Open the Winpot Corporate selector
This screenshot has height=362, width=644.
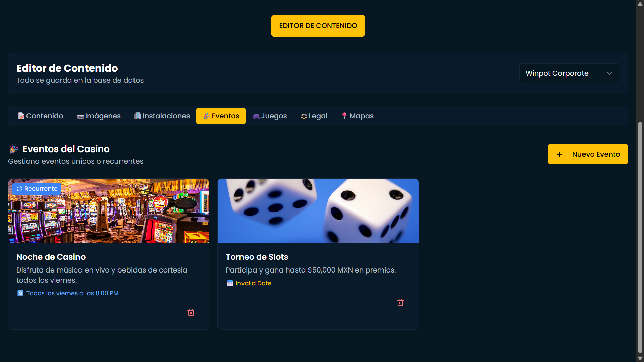[x=569, y=73]
